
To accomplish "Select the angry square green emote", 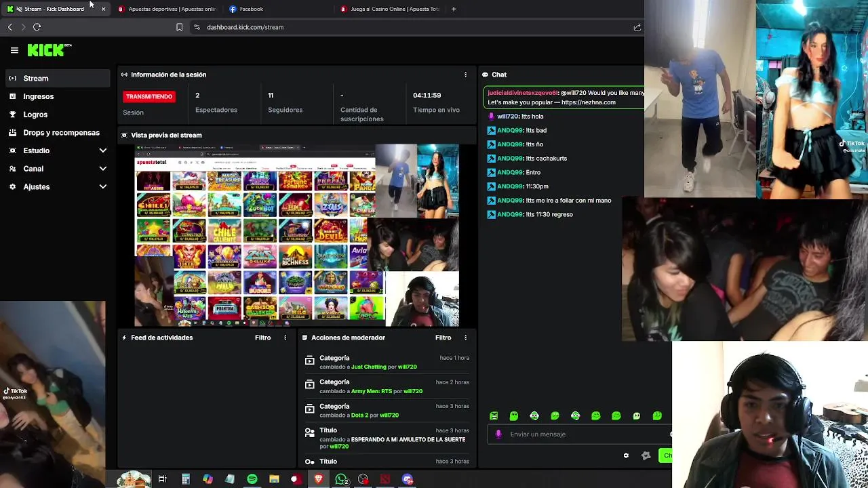I will point(494,416).
